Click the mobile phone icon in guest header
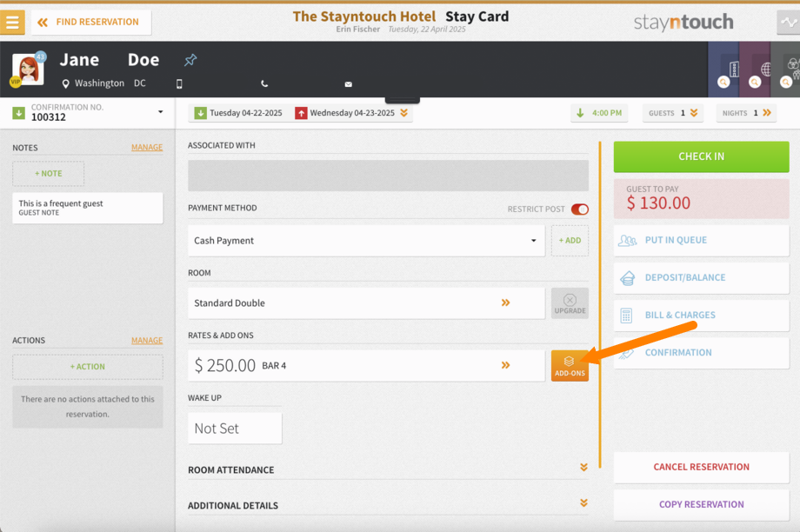This screenshot has width=800, height=532. [x=179, y=83]
